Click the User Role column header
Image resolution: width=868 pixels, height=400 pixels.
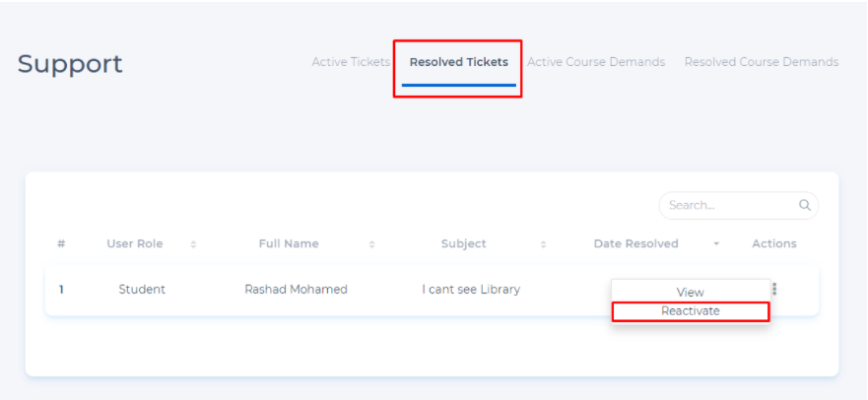(135, 244)
